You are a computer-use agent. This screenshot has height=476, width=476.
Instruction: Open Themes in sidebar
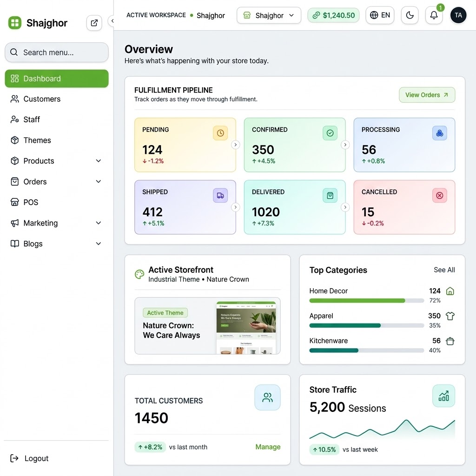[56, 140]
